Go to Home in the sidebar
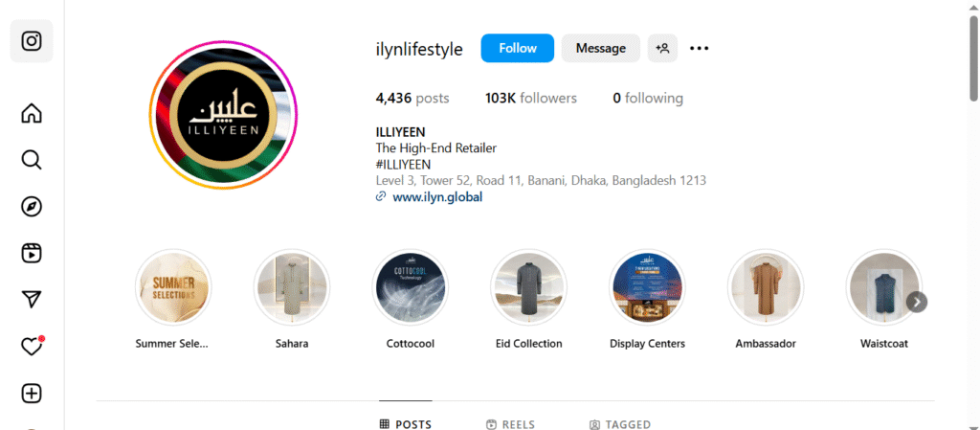This screenshot has width=980, height=430. 32,113
